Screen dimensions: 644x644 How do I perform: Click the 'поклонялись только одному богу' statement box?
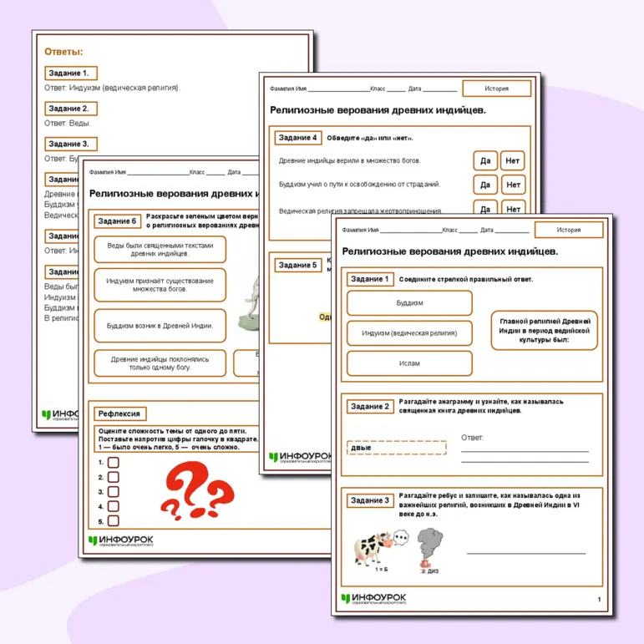160,363
